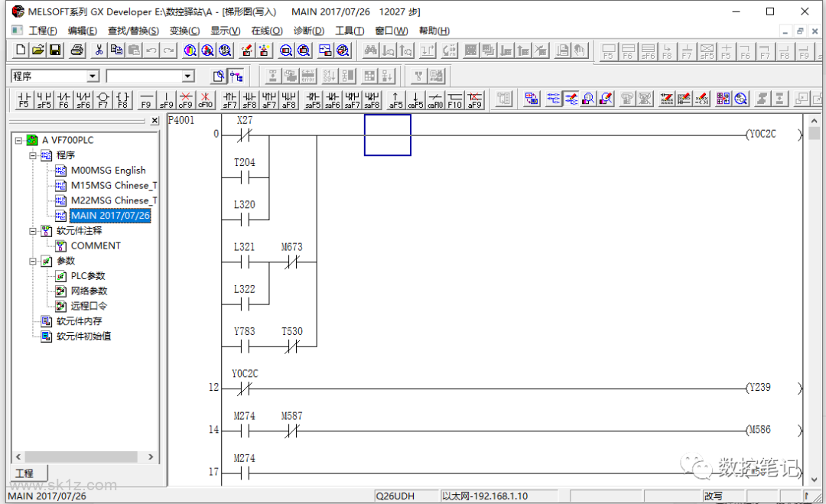Save the project with the floppy disk icon
The image size is (826, 504).
pyautogui.click(x=55, y=50)
